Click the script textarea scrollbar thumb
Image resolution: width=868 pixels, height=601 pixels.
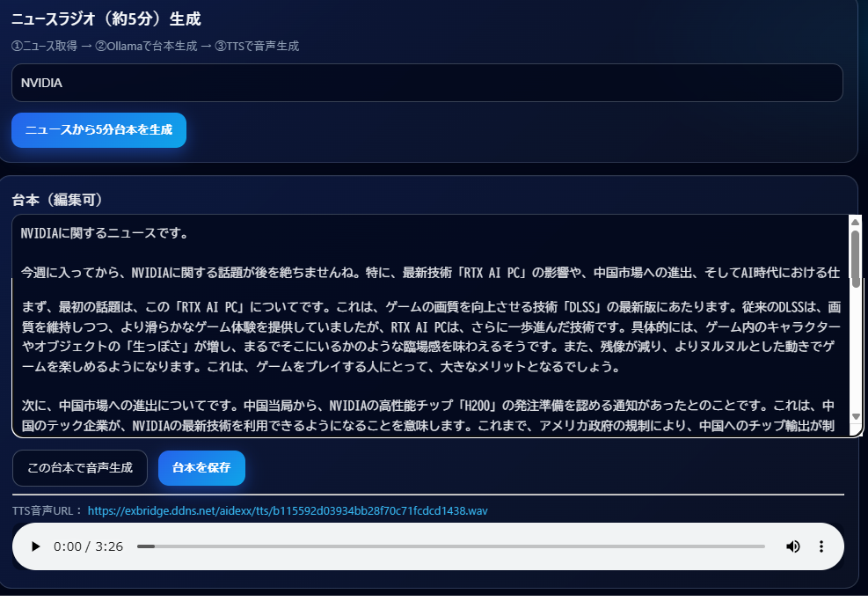coord(856,259)
